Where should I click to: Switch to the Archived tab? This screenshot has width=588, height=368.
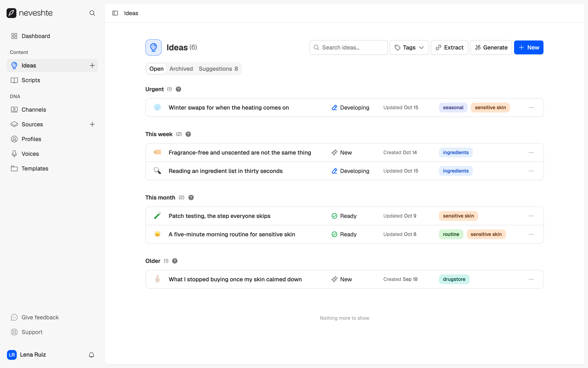(181, 69)
